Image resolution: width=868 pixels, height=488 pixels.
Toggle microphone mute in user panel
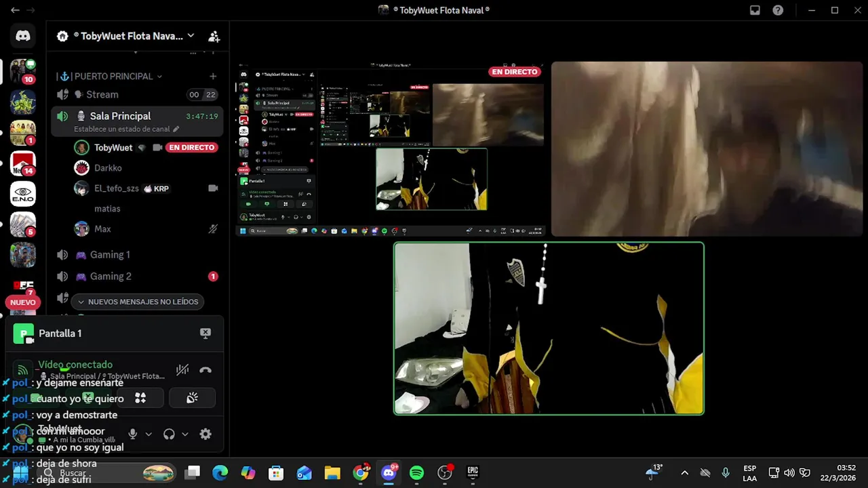(133, 434)
